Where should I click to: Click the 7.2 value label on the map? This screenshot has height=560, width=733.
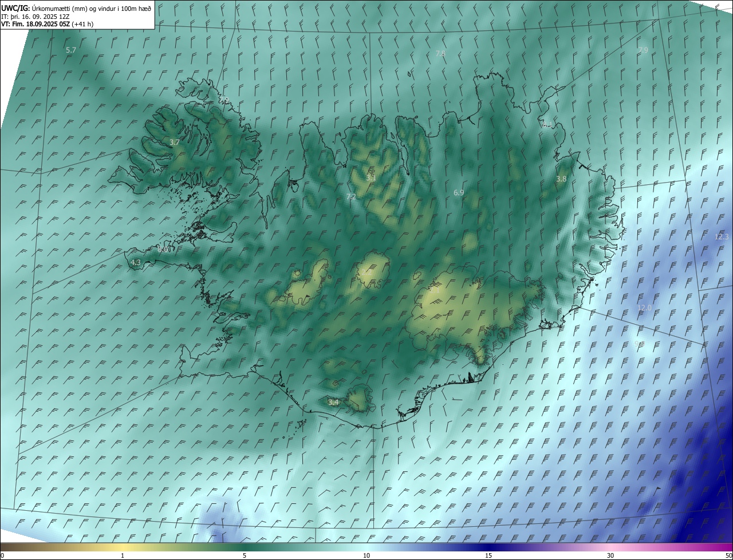pos(351,196)
